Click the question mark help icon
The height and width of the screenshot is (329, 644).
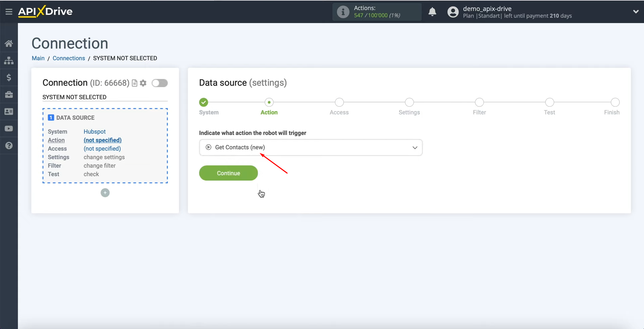pyautogui.click(x=9, y=145)
